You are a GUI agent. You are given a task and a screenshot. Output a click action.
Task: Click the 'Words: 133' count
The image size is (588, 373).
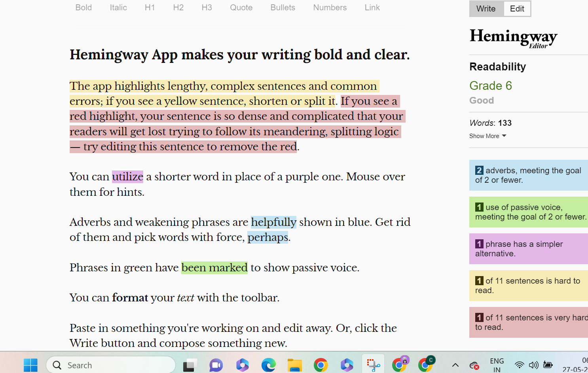491,123
